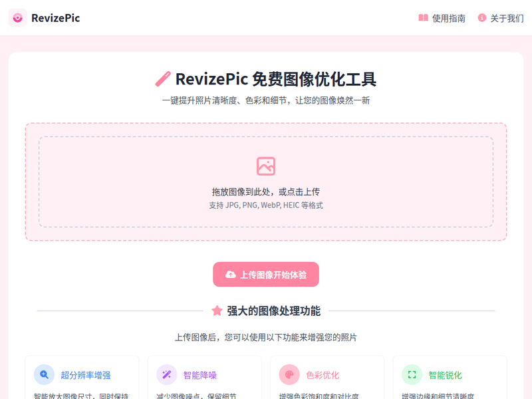The image size is (532, 399).
Task: Click the book icon beside 使用指南
Action: [423, 18]
